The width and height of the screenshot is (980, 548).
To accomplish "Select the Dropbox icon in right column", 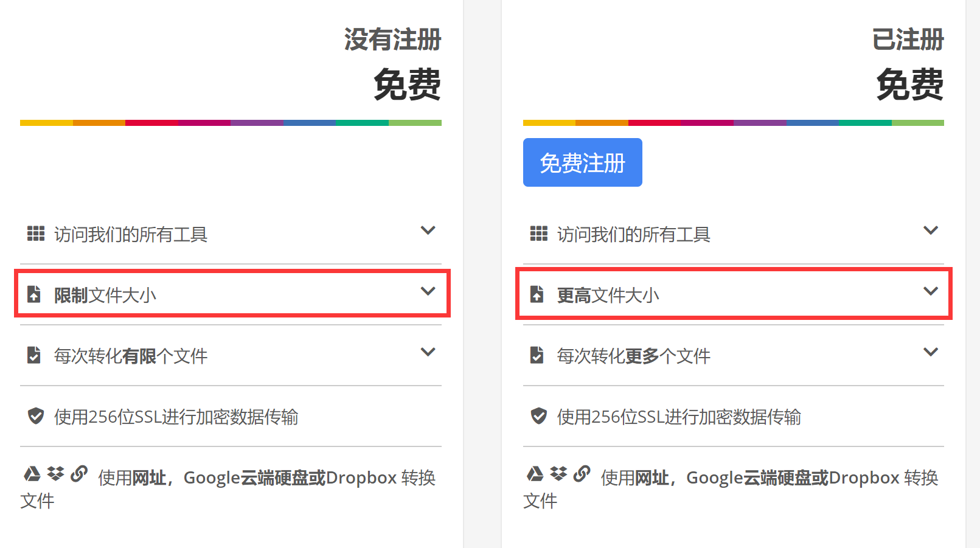I will pyautogui.click(x=558, y=474).
